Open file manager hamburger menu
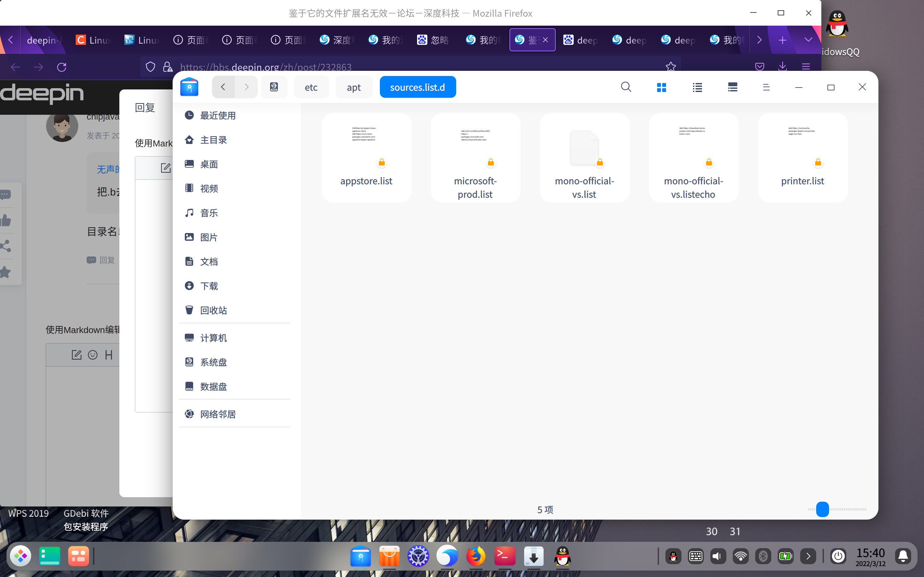The width and height of the screenshot is (924, 577). [x=766, y=88]
